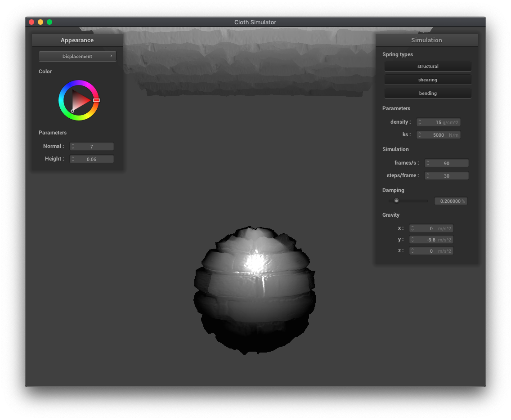This screenshot has width=511, height=420.
Task: Click the Color section label
Action: 45,71
